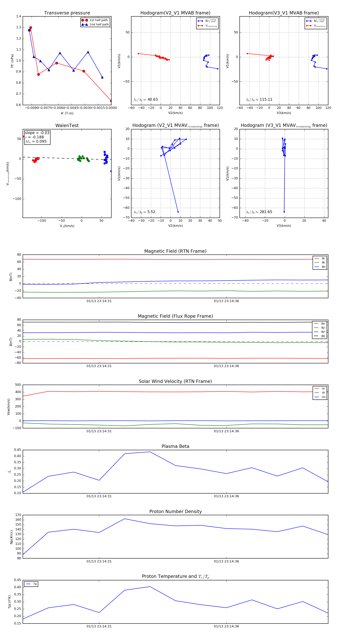Click the B/√μ0ρ legend entry in V3_V1 MVAB hodogram

click(316, 21)
